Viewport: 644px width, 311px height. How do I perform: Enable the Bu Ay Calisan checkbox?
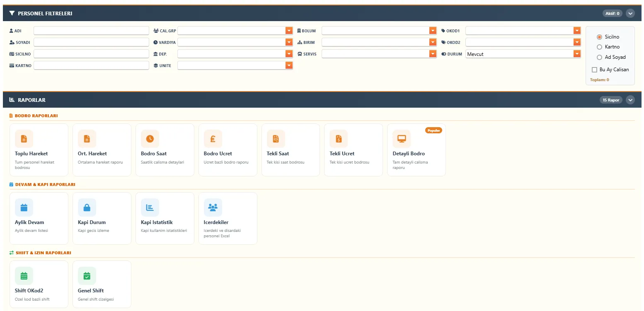pyautogui.click(x=595, y=70)
